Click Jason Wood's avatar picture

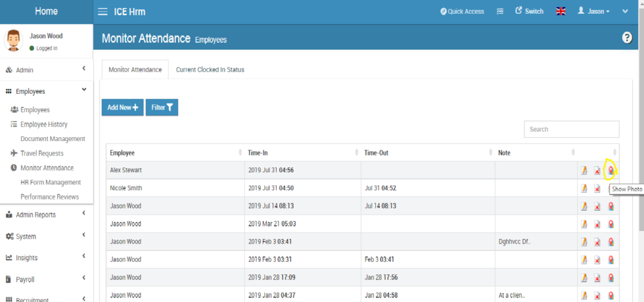[14, 41]
